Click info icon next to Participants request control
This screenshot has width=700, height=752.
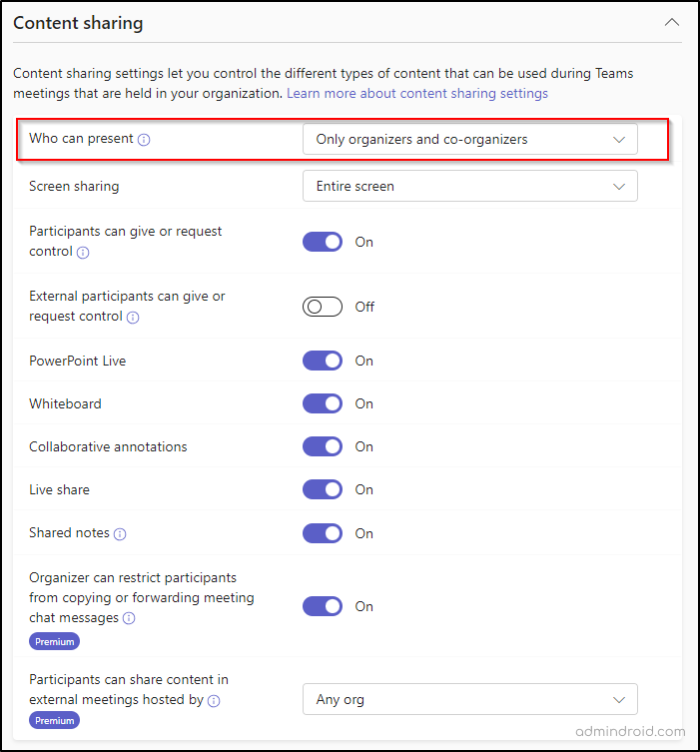coord(83,253)
